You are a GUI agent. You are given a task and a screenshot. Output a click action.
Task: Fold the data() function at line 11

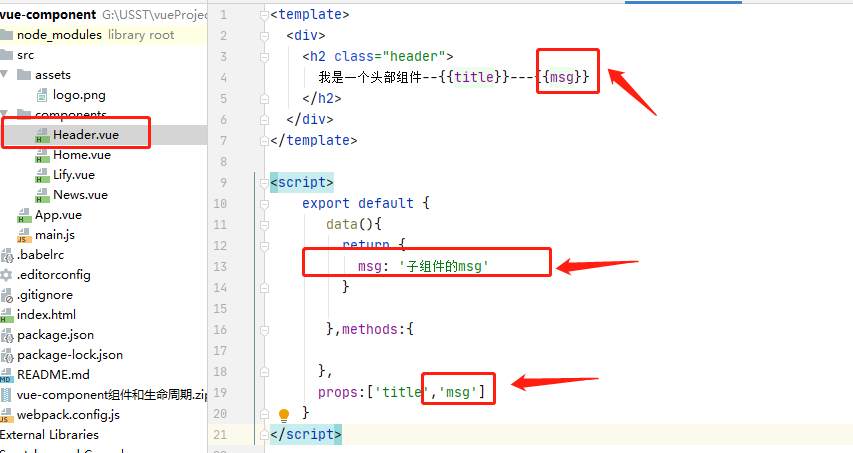[264, 225]
